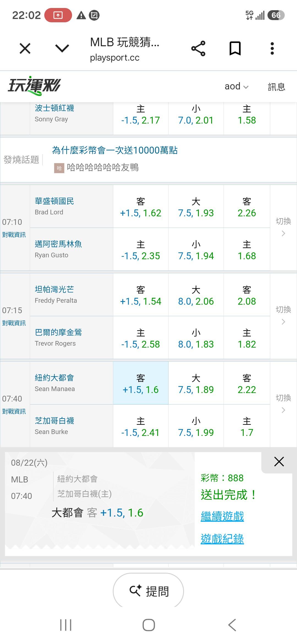Viewport: 297px width, 644px height.
Task: Open the three-dot browser menu
Action: 272,48
